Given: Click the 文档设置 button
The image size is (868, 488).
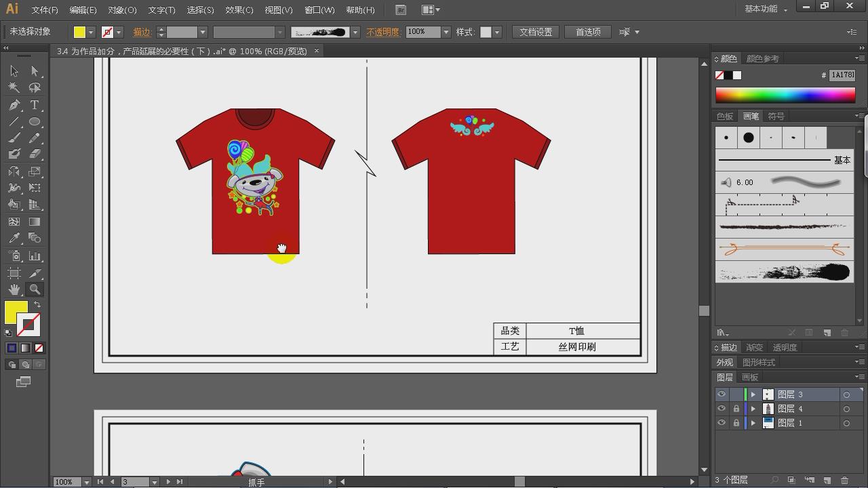Looking at the screenshot, I should 536,32.
